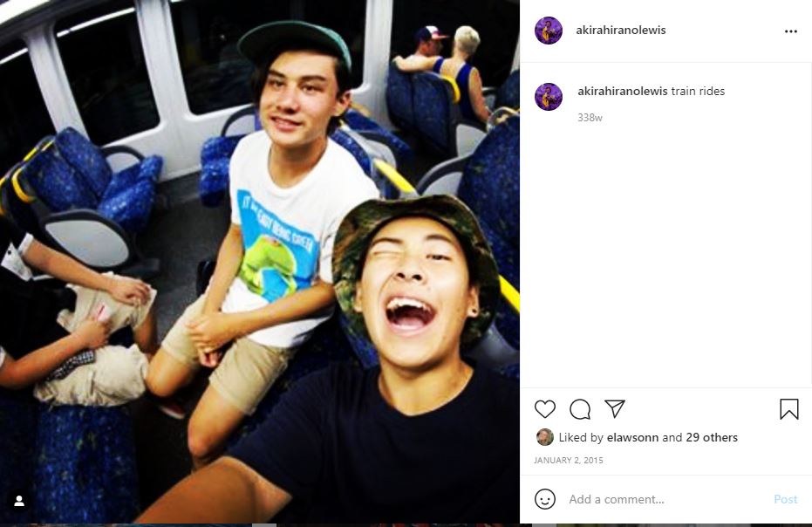This screenshot has height=527, width=812.
Task: Open the three-dot more options menu
Action: click(791, 31)
